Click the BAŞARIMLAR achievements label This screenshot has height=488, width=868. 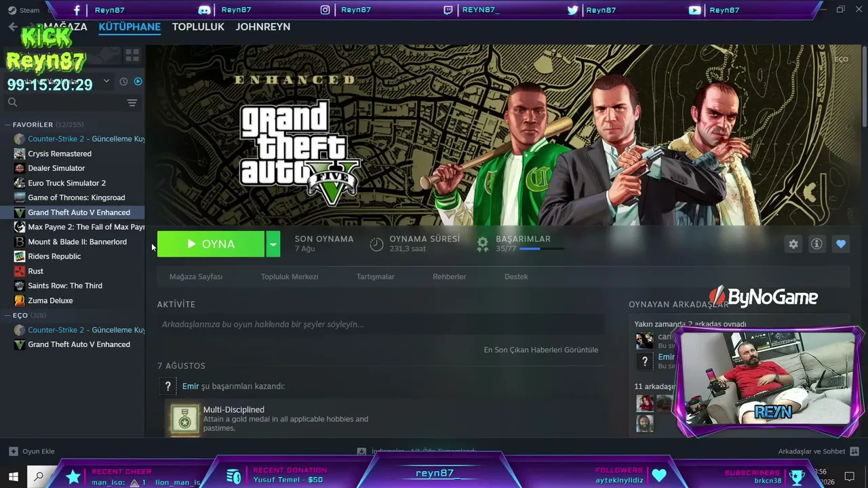tap(523, 239)
